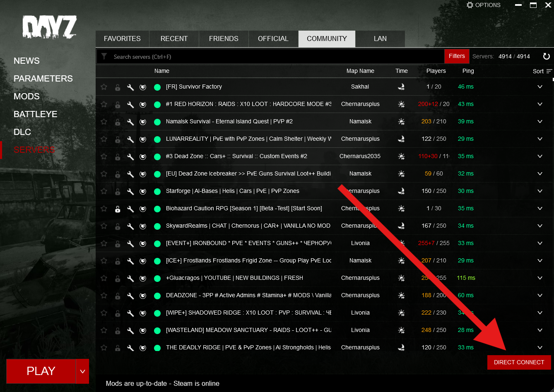The width and height of the screenshot is (554, 392).
Task: Click the Sort icon in the column header
Action: [x=549, y=71]
